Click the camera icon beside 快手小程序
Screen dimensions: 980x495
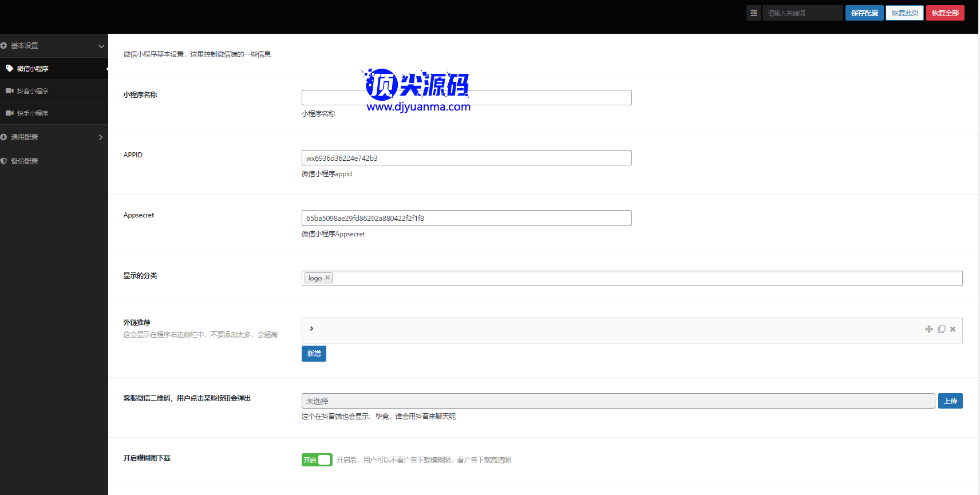pos(9,113)
